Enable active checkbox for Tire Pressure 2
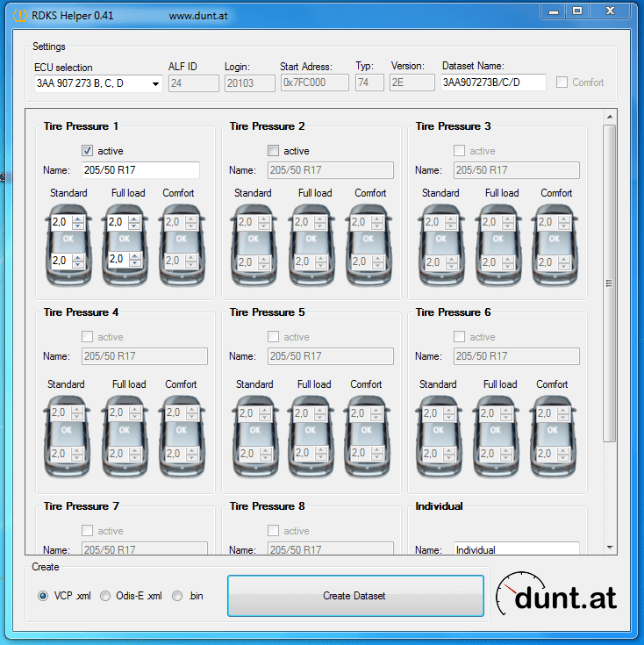Viewport: 644px width, 645px height. tap(273, 151)
